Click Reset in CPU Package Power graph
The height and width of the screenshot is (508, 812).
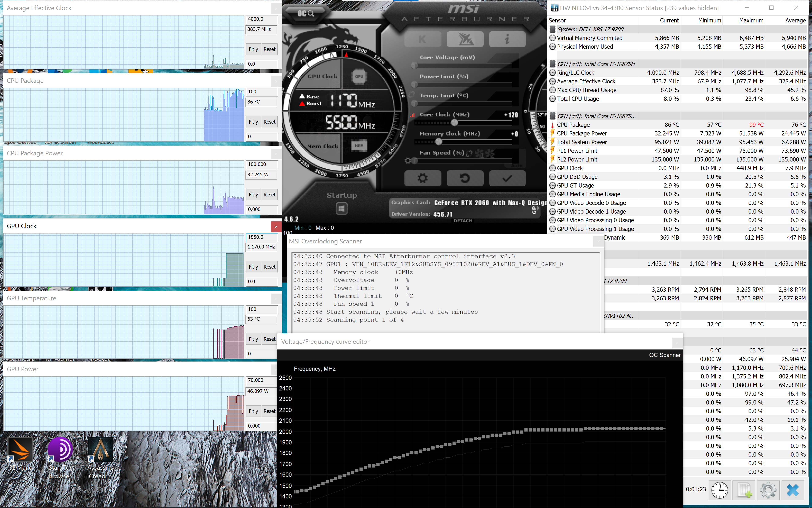point(269,195)
